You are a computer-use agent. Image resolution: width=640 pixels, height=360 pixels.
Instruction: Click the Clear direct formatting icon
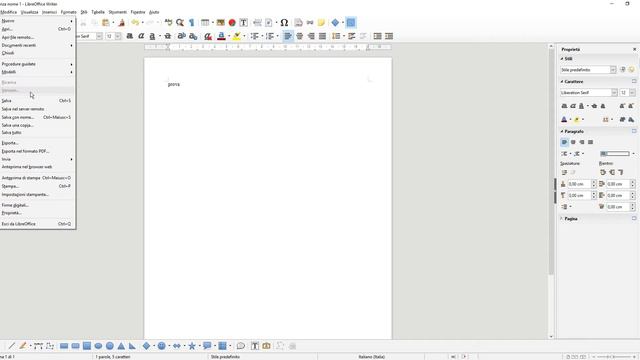[208, 36]
